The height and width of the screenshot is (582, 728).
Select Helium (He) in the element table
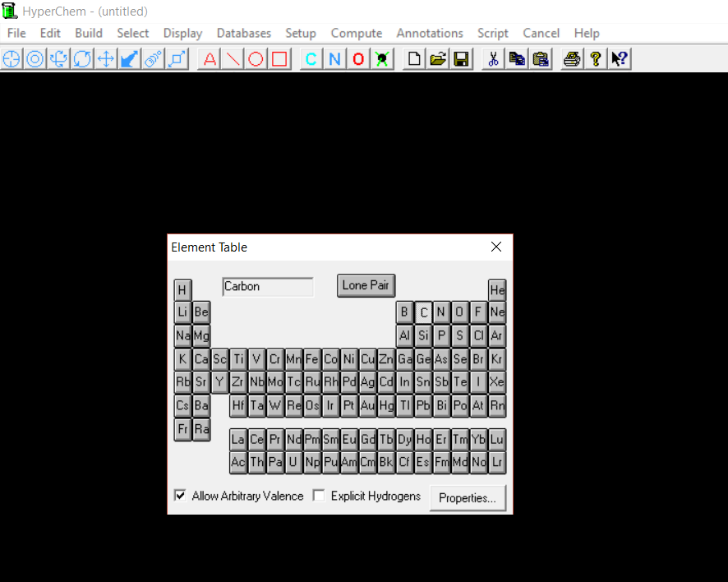(497, 290)
